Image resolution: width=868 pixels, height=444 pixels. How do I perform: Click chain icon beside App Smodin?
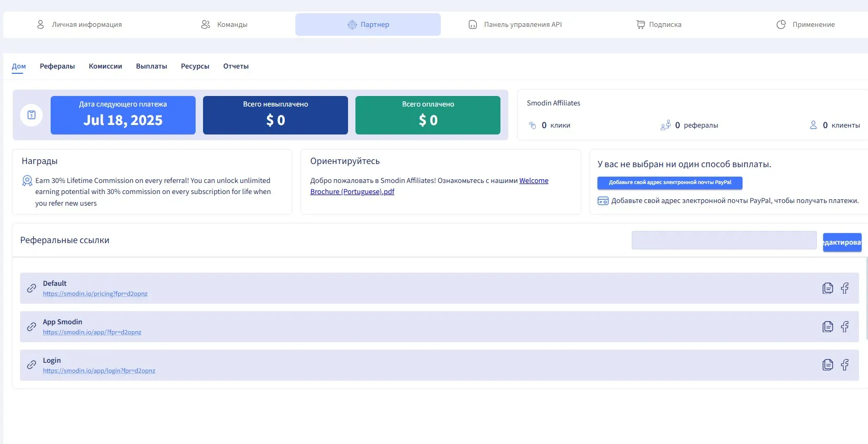(32, 327)
